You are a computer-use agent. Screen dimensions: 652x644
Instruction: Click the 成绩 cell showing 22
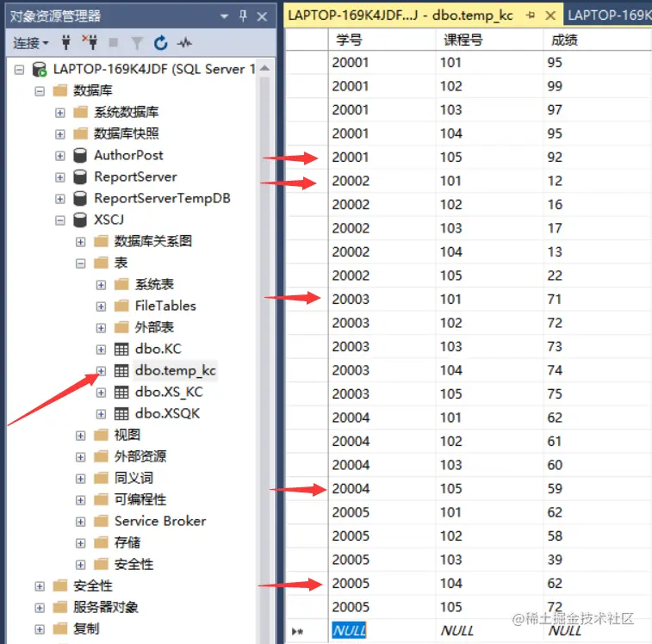(x=598, y=276)
